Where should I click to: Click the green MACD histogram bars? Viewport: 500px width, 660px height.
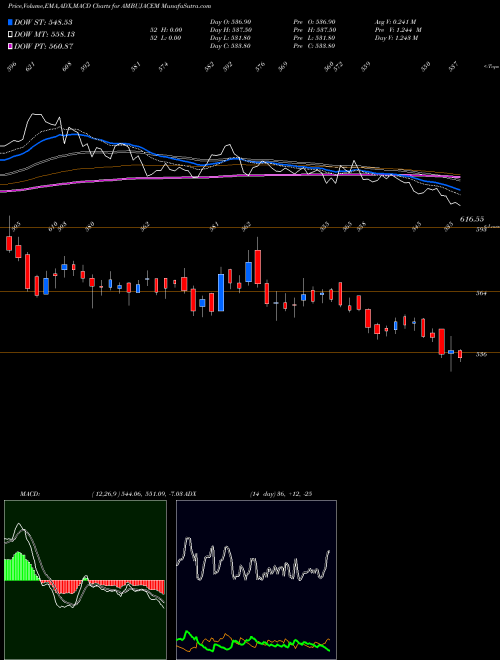pos(21,567)
